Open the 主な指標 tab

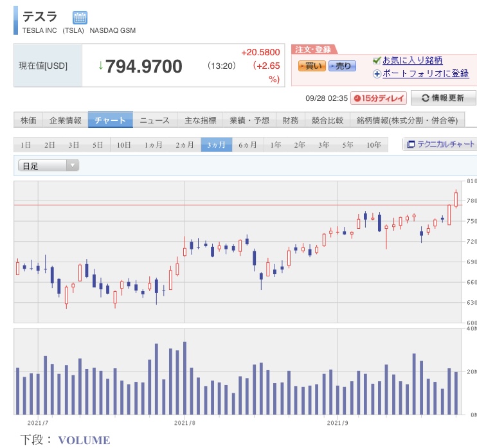tap(200, 120)
